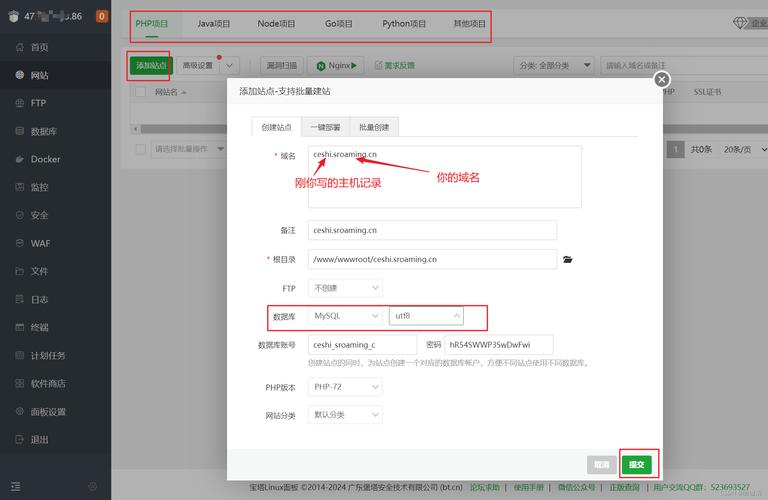Screen dimensions: 768x500
Task: Click the 退出 logout icon in sidebar
Action: [20, 439]
